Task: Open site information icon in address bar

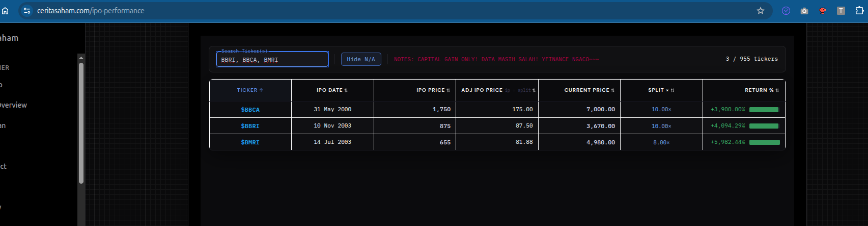Action: tap(27, 11)
